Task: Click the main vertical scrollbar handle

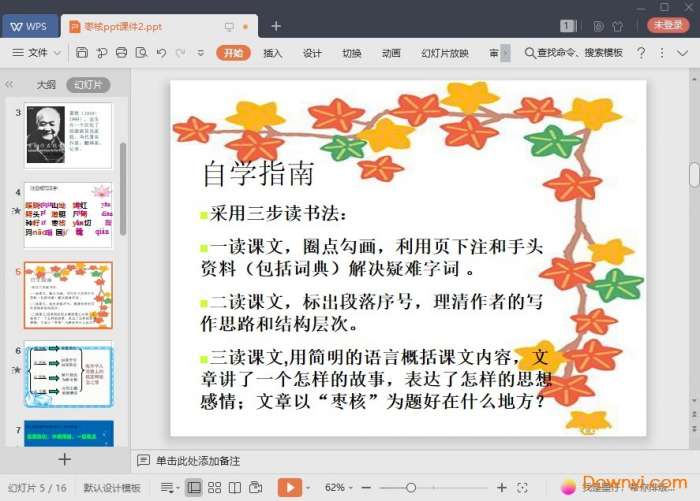Action: [x=694, y=175]
